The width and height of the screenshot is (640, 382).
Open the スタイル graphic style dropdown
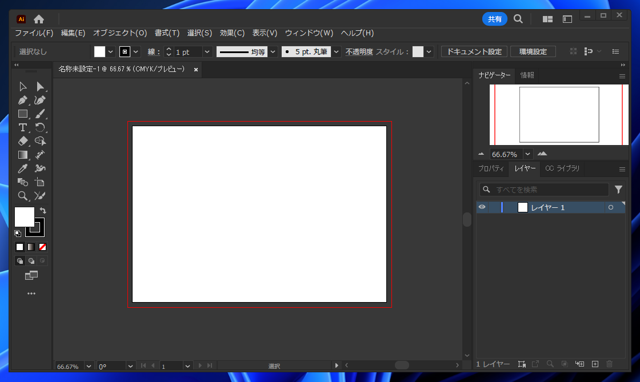[x=429, y=52]
